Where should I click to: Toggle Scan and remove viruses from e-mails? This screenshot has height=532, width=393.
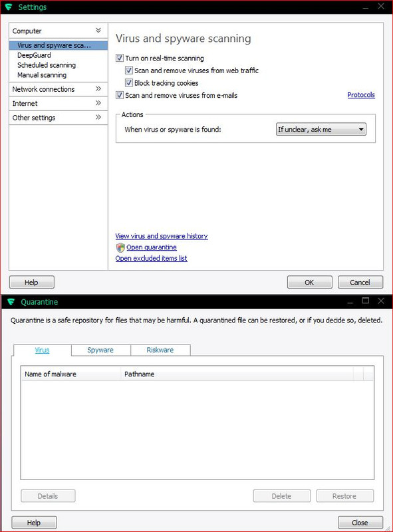pos(120,95)
